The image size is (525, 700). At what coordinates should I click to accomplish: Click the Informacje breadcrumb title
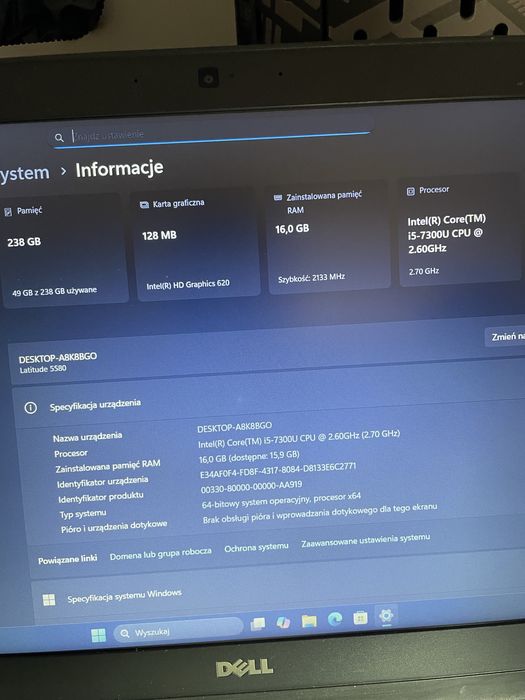[x=119, y=169]
